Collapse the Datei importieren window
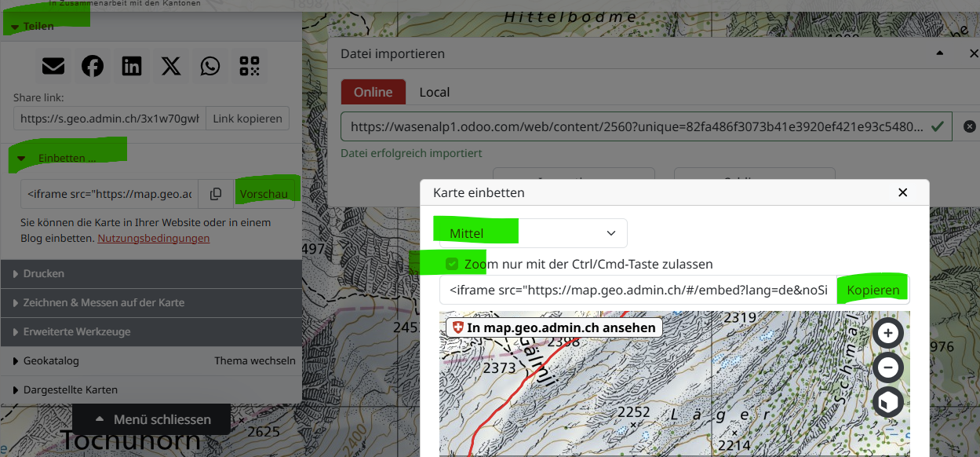The height and width of the screenshot is (457, 980). click(940, 53)
